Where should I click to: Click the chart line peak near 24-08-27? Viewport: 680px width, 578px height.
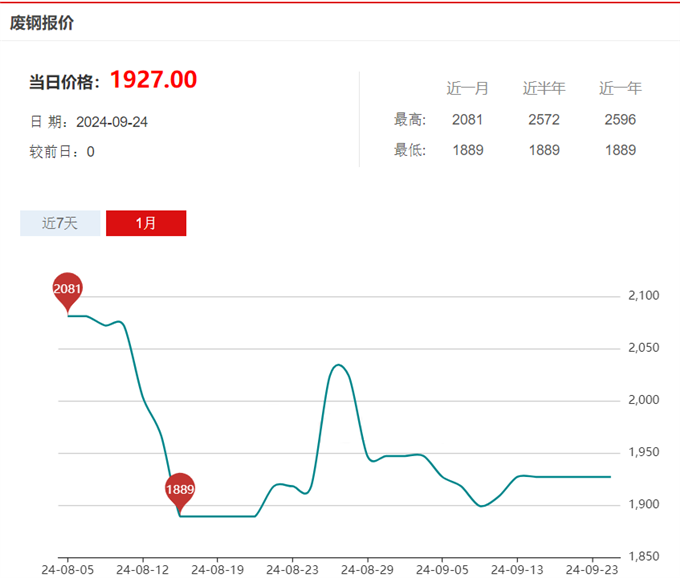point(338,365)
